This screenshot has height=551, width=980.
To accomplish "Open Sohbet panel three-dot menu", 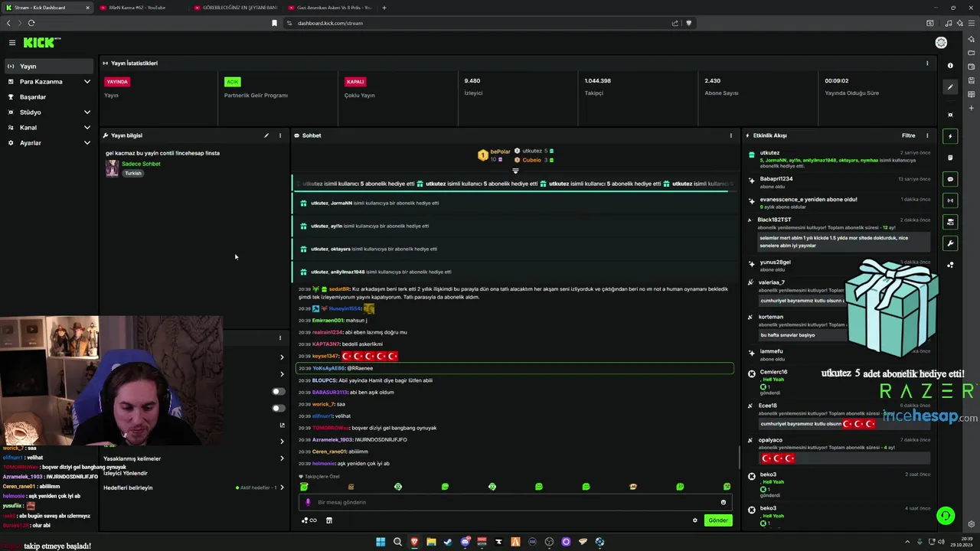I will [730, 135].
